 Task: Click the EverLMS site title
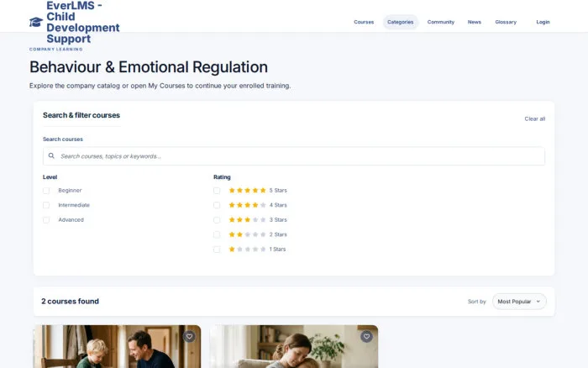(83, 22)
